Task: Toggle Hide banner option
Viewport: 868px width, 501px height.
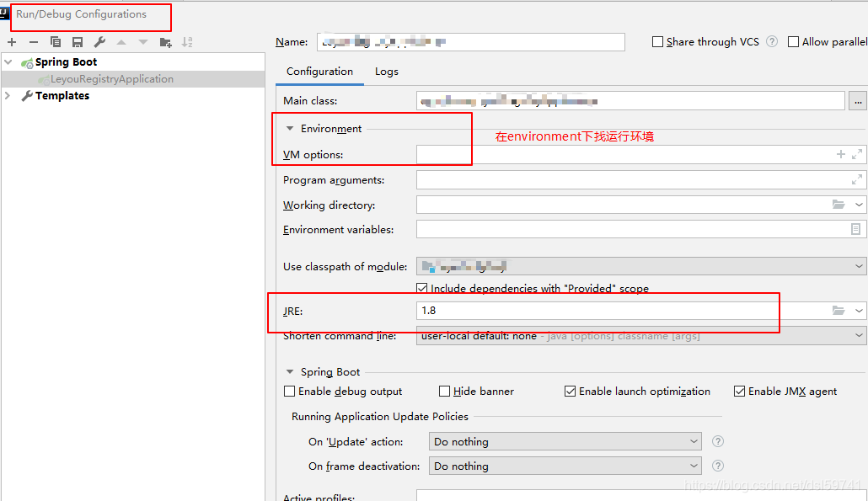Action: coord(444,391)
